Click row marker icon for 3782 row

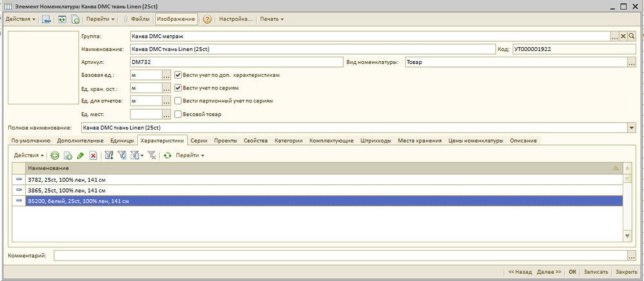point(19,180)
